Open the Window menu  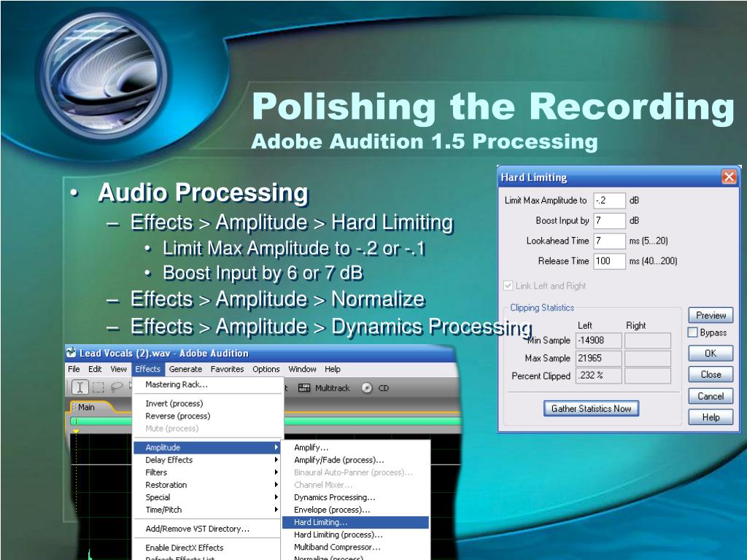pyautogui.click(x=302, y=369)
